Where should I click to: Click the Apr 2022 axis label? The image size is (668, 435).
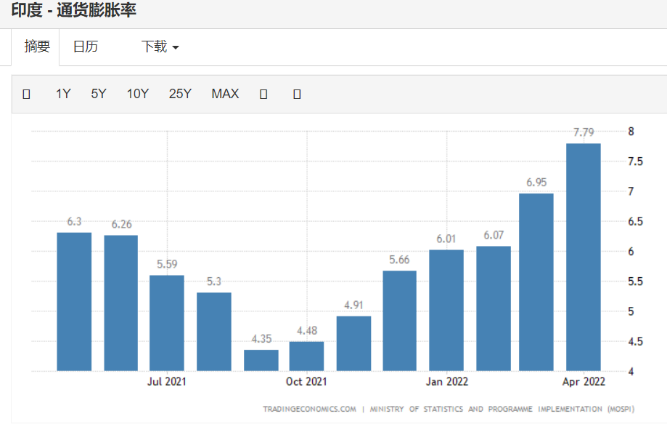point(583,381)
